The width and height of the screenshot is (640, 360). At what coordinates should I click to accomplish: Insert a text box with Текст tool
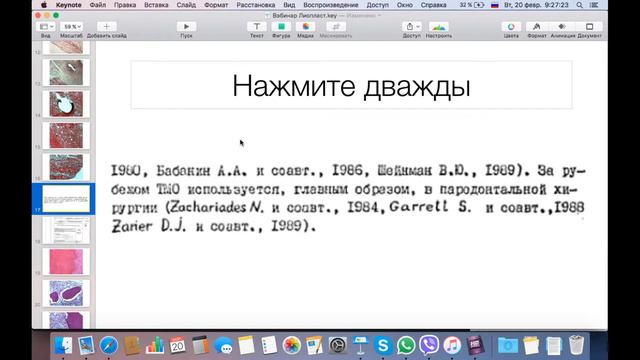point(257,27)
